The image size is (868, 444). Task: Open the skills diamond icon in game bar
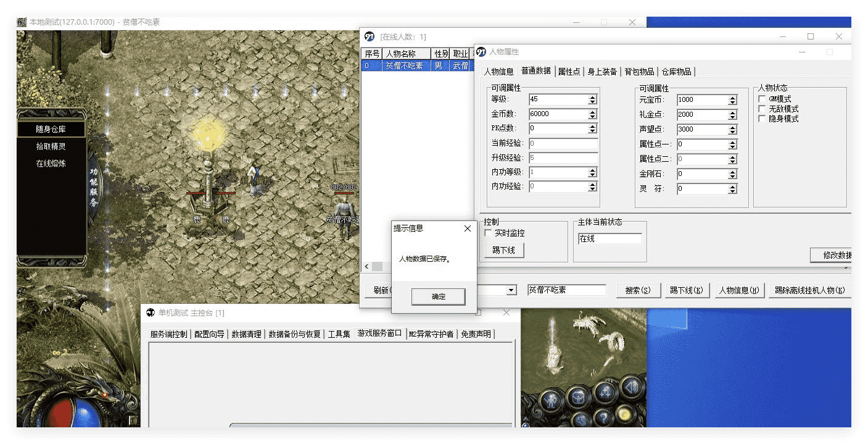pos(606,392)
